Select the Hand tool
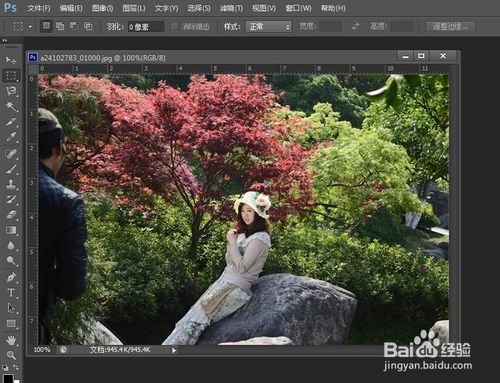This screenshot has height=383, width=500. [11, 340]
